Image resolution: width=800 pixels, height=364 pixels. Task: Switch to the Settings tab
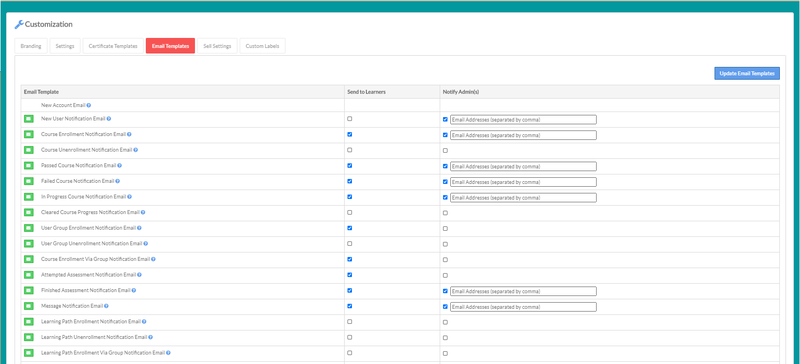[x=65, y=46]
